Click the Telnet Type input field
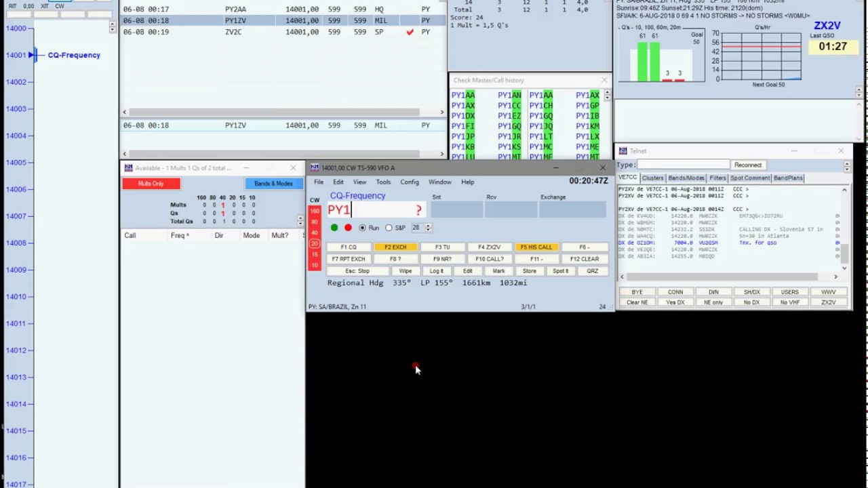Image resolution: width=868 pixels, height=488 pixels. 684,165
